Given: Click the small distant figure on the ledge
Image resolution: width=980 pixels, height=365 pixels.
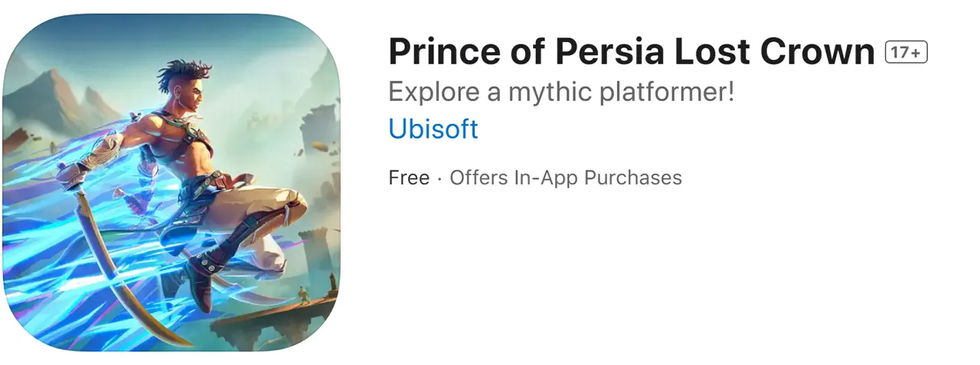Looking at the screenshot, I should (302, 294).
